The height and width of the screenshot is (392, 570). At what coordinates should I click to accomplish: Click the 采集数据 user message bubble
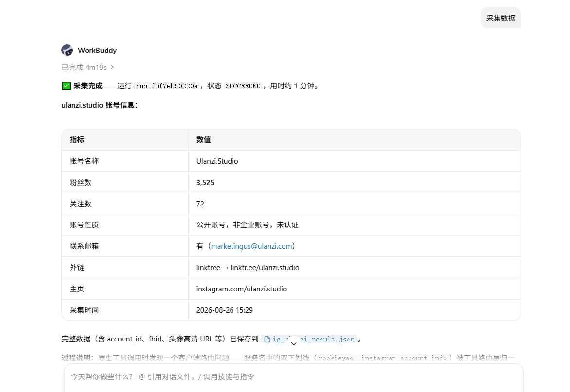(x=500, y=18)
